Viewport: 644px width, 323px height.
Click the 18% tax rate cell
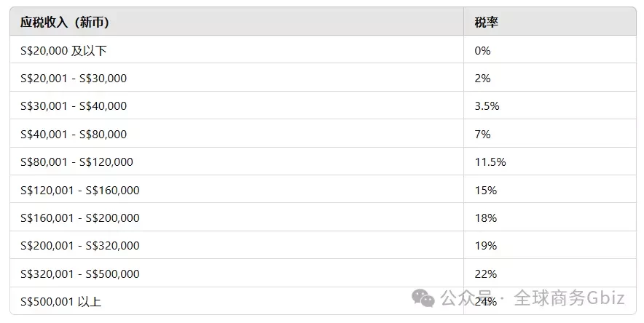(550, 218)
